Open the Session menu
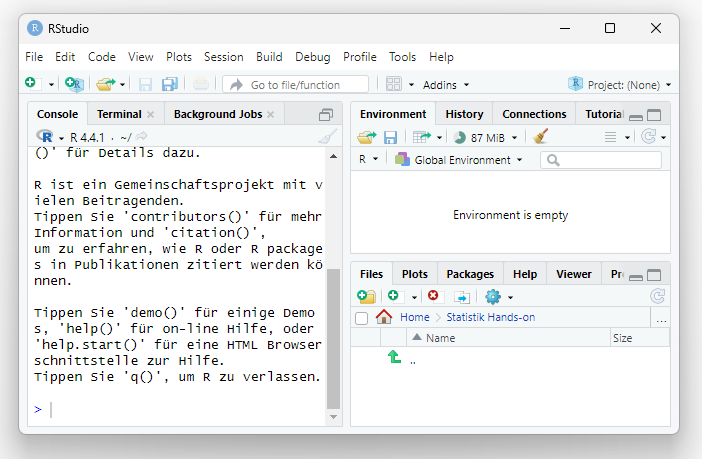This screenshot has width=702, height=459. coord(223,57)
